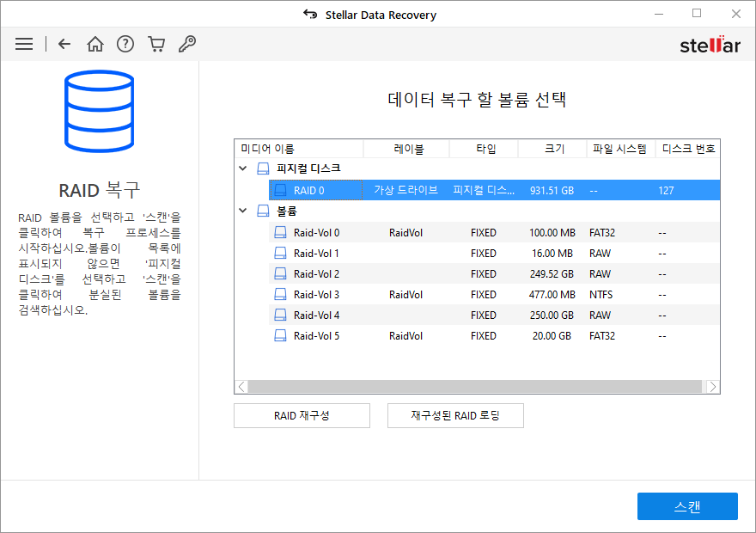The height and width of the screenshot is (533, 756).
Task: Return to the Home screen icon
Action: (95, 44)
